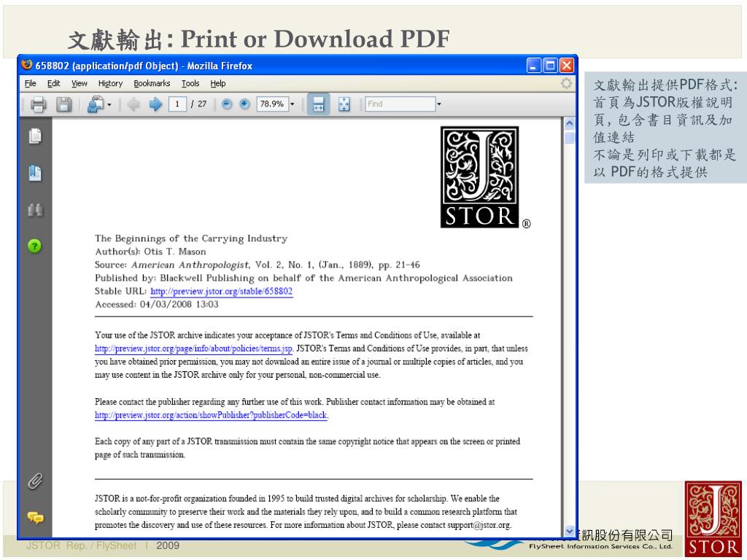
Task: Select the fit width scrolling icon
Action: pos(318,104)
